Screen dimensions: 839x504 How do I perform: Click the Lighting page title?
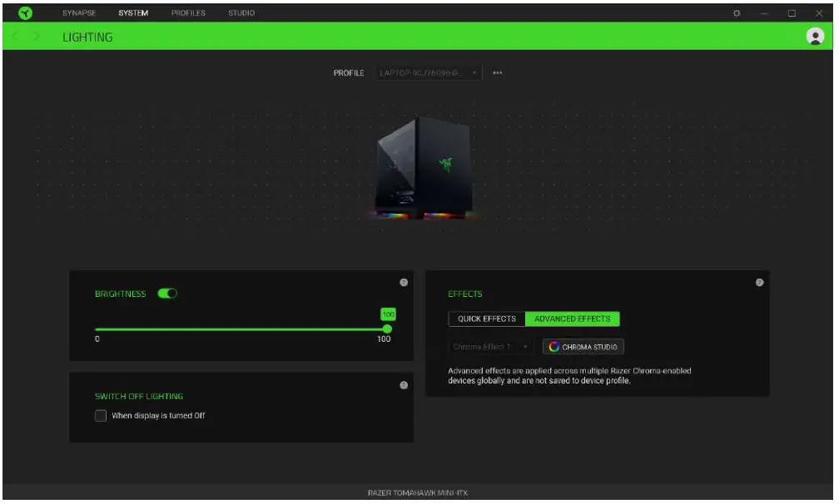pyautogui.click(x=87, y=37)
